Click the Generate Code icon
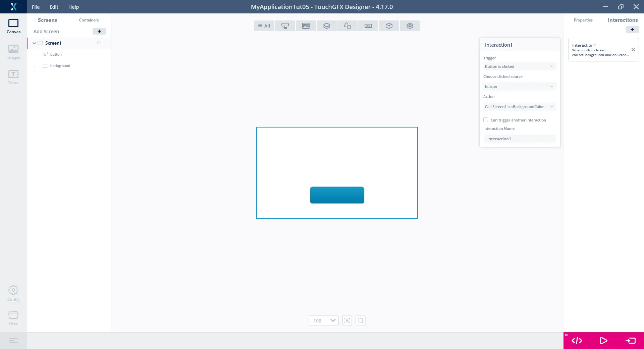This screenshot has width=644, height=349. [x=577, y=341]
